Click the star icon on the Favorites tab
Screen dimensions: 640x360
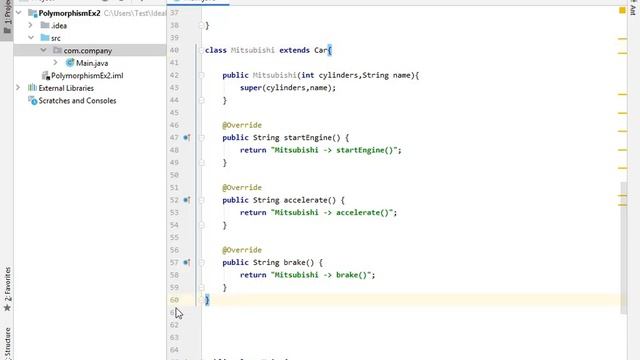click(x=7, y=307)
